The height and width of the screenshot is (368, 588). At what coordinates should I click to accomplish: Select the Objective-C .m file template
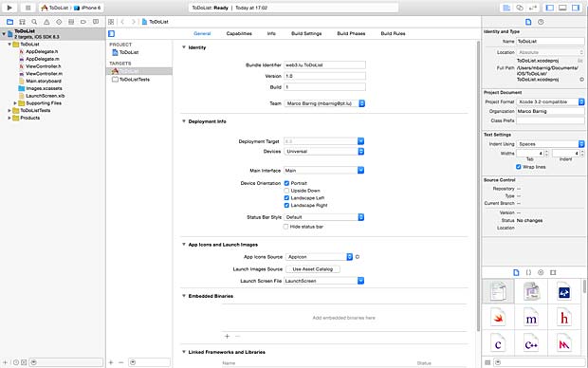(x=531, y=318)
